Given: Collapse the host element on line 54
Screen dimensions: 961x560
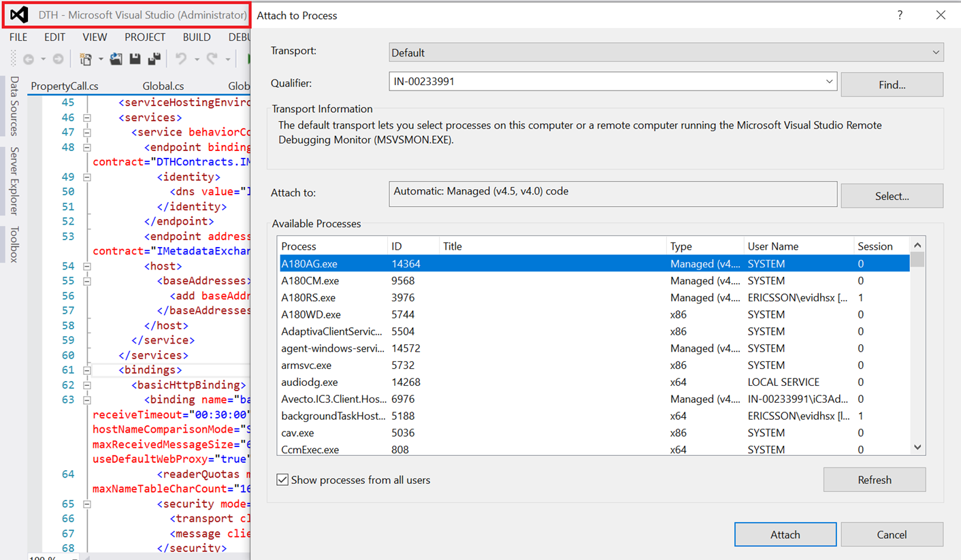Looking at the screenshot, I should click(x=87, y=266).
